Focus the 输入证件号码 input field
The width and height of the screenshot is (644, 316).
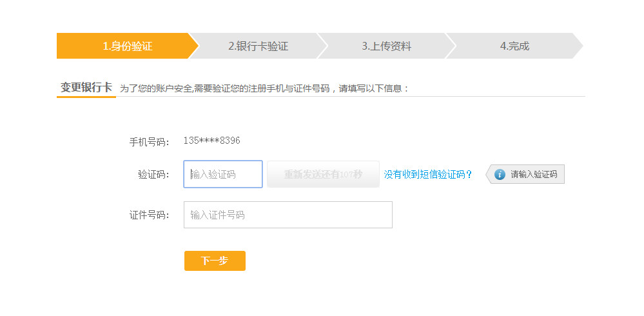pyautogui.click(x=288, y=215)
